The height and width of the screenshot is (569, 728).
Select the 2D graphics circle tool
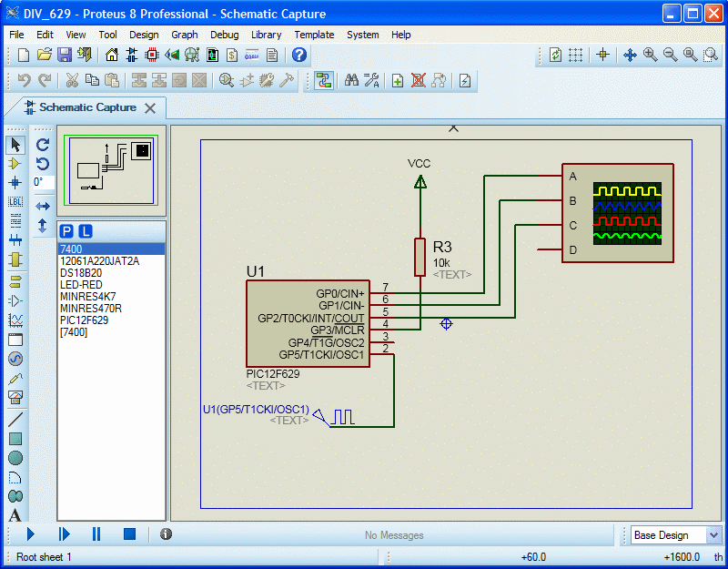coord(15,458)
